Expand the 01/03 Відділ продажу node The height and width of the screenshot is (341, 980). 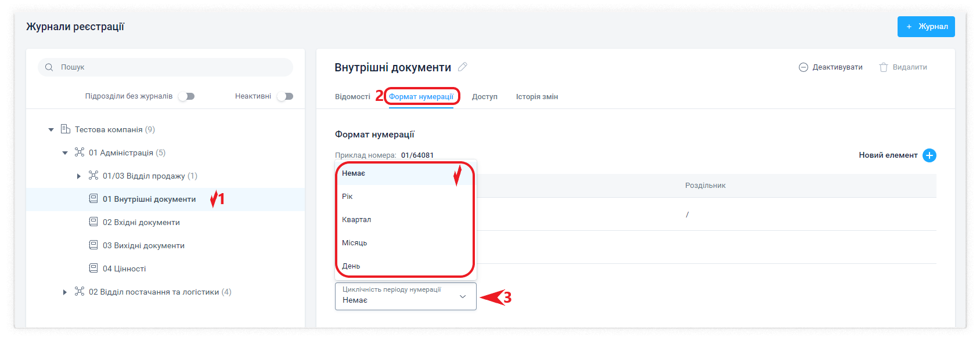click(79, 176)
